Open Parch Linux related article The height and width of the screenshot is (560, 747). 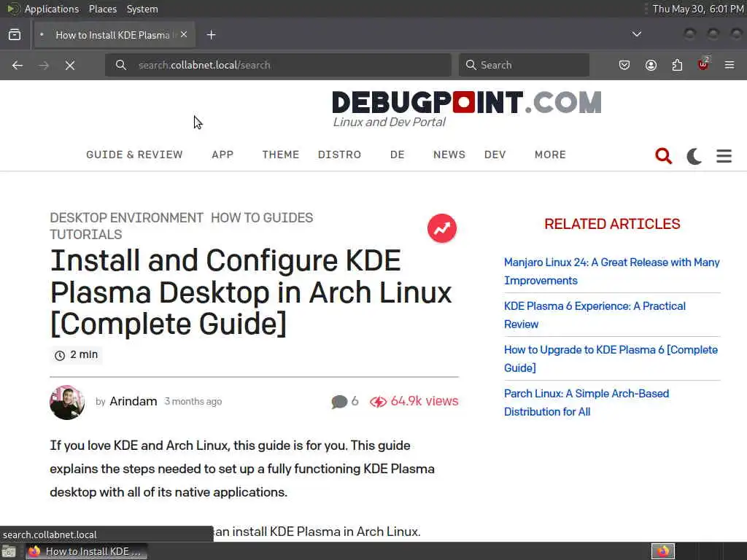(587, 402)
